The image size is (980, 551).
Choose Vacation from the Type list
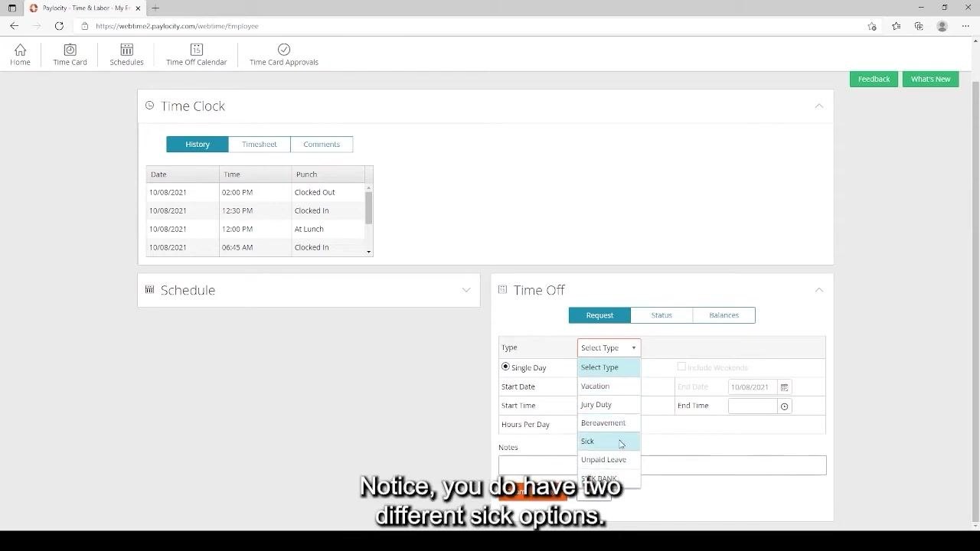609,386
